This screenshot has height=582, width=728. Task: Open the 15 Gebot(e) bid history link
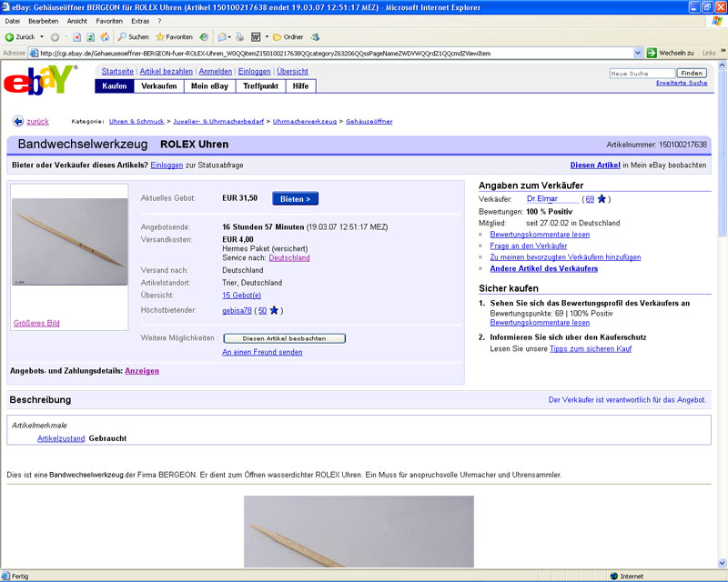point(241,296)
